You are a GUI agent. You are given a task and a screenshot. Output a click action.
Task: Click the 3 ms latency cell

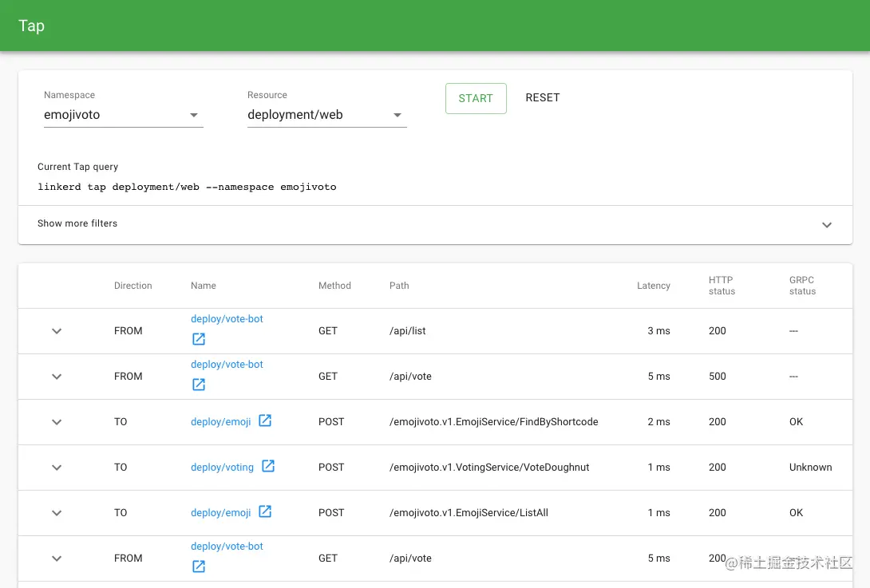coord(658,331)
